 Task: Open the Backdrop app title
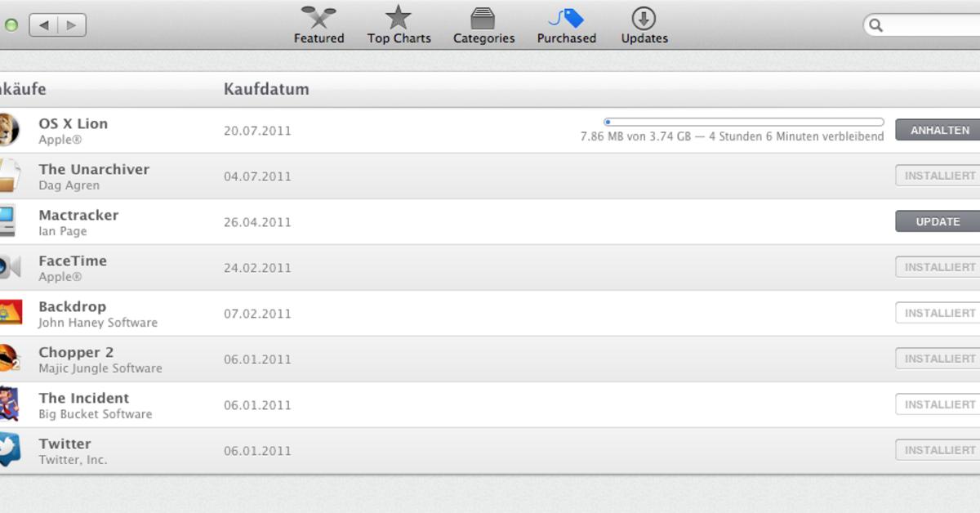(x=72, y=306)
